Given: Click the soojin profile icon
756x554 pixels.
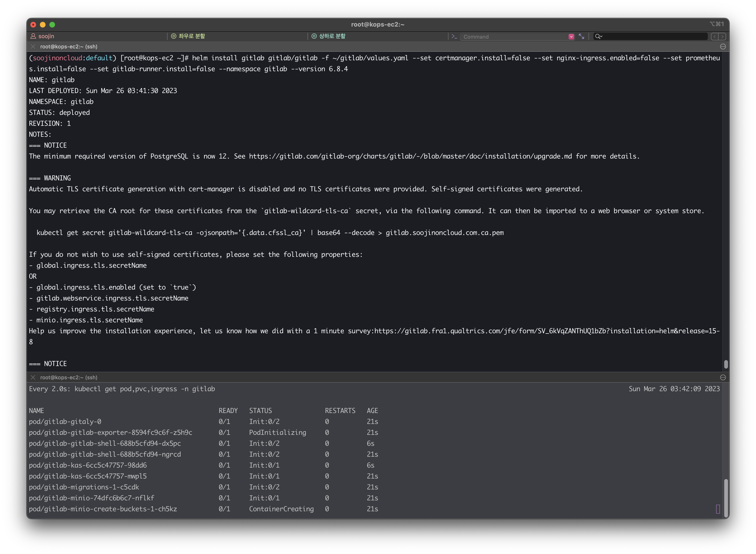Looking at the screenshot, I should click(x=33, y=36).
